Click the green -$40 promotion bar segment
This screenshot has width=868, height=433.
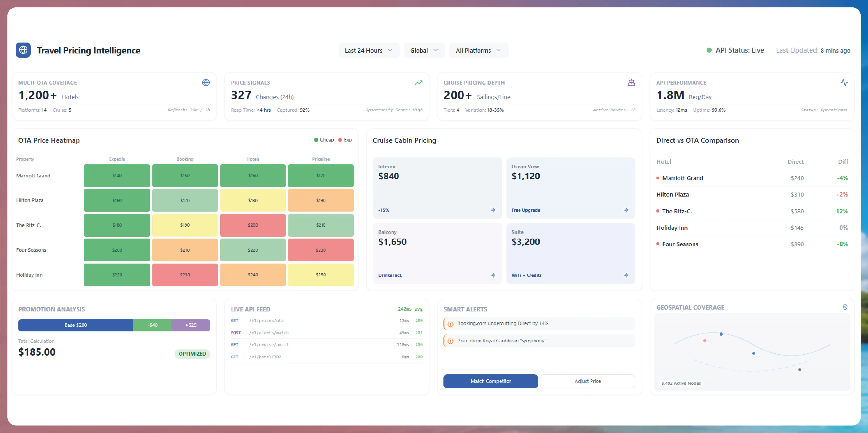[x=152, y=325]
